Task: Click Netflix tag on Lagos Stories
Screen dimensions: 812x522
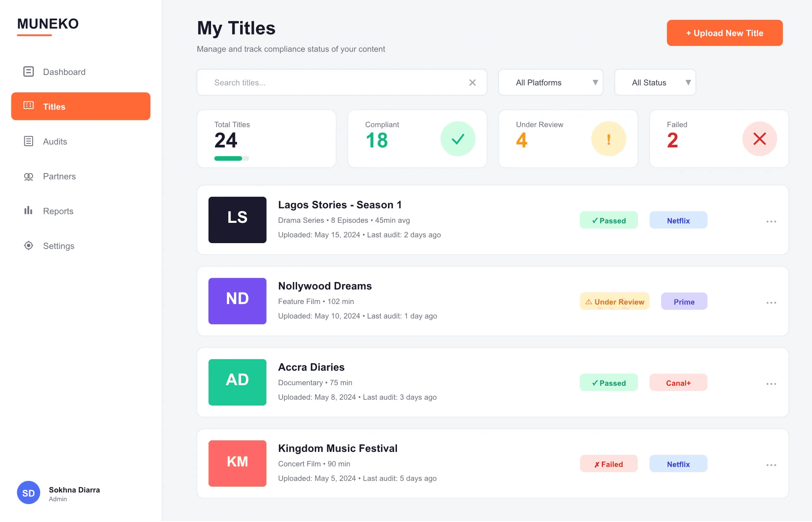Action: (x=678, y=220)
